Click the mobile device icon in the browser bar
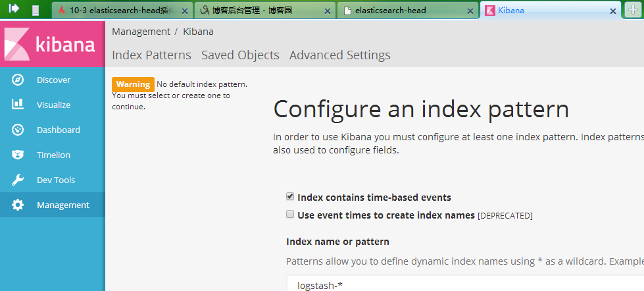 (x=36, y=11)
